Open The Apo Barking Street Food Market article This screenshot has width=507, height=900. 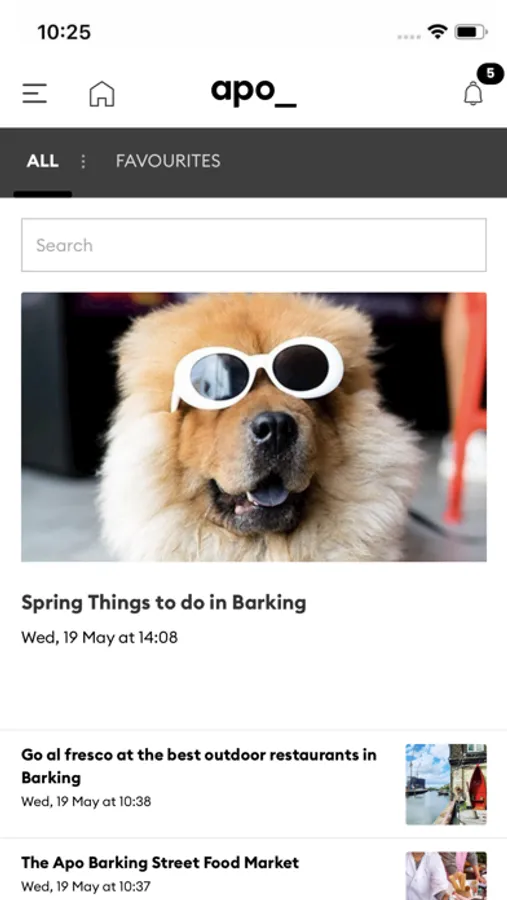click(x=160, y=863)
